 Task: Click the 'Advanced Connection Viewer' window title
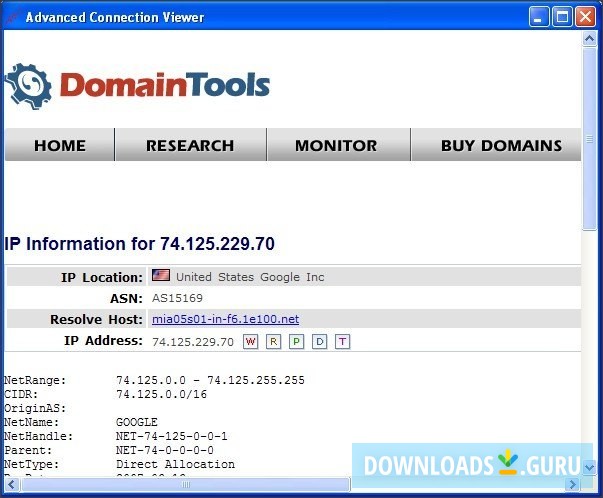(x=115, y=17)
